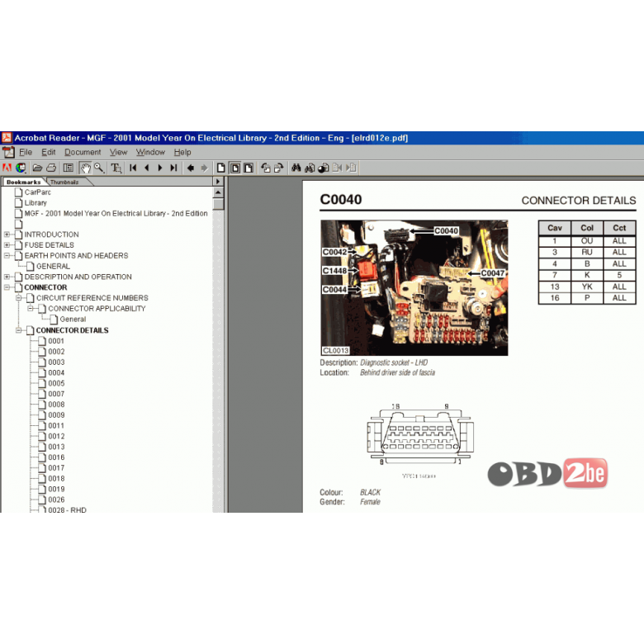Toggle the Show/Hide Navigation Pane icon
The height and width of the screenshot is (644, 644).
tap(69, 168)
